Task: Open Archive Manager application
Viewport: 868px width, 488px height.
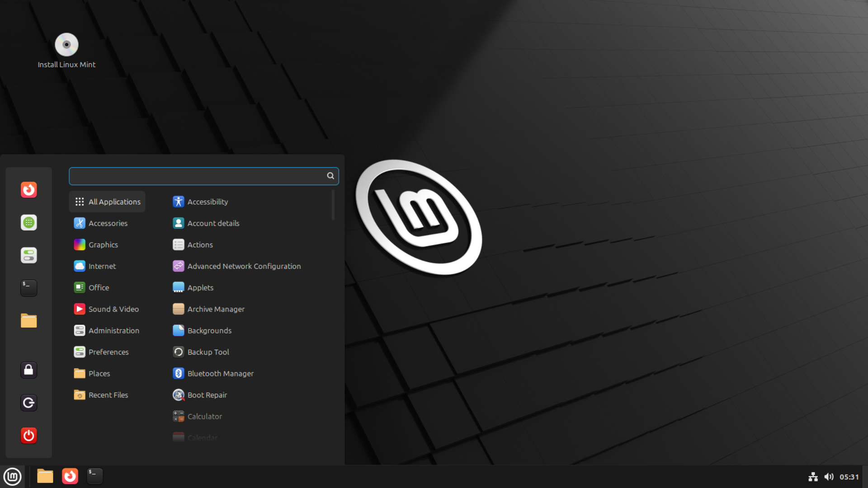Action: click(216, 309)
